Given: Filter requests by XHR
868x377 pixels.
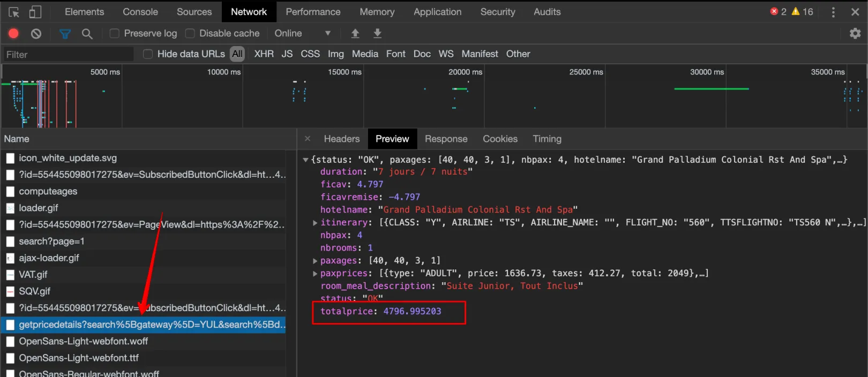Looking at the screenshot, I should click(264, 54).
